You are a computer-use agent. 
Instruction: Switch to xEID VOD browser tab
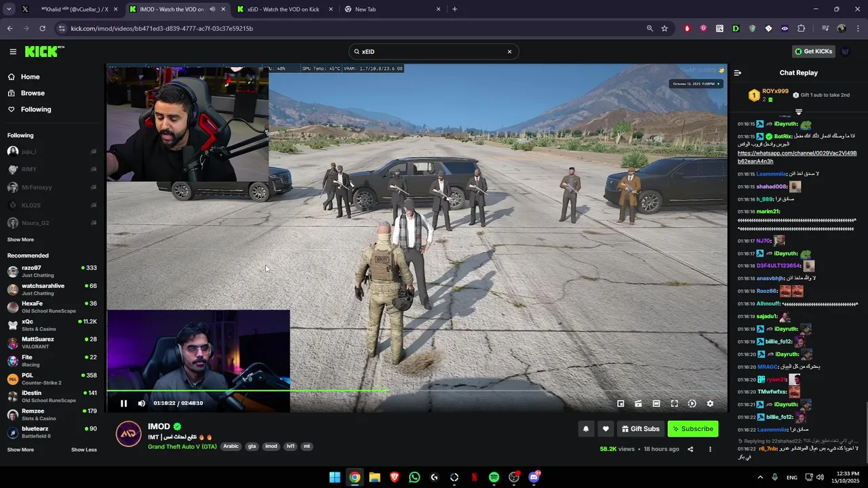coord(283,9)
